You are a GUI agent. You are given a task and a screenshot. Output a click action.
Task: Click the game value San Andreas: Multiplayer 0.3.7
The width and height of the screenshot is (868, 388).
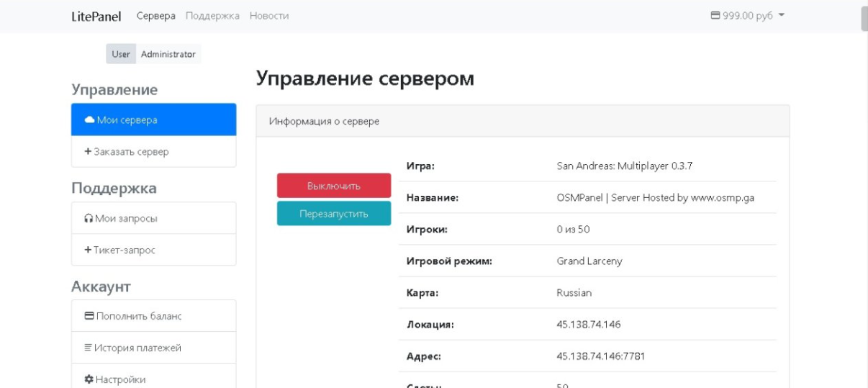[625, 166]
